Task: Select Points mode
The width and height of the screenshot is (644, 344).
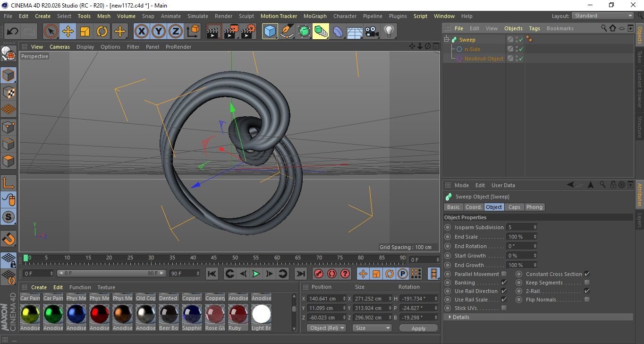Action: coord(8,127)
